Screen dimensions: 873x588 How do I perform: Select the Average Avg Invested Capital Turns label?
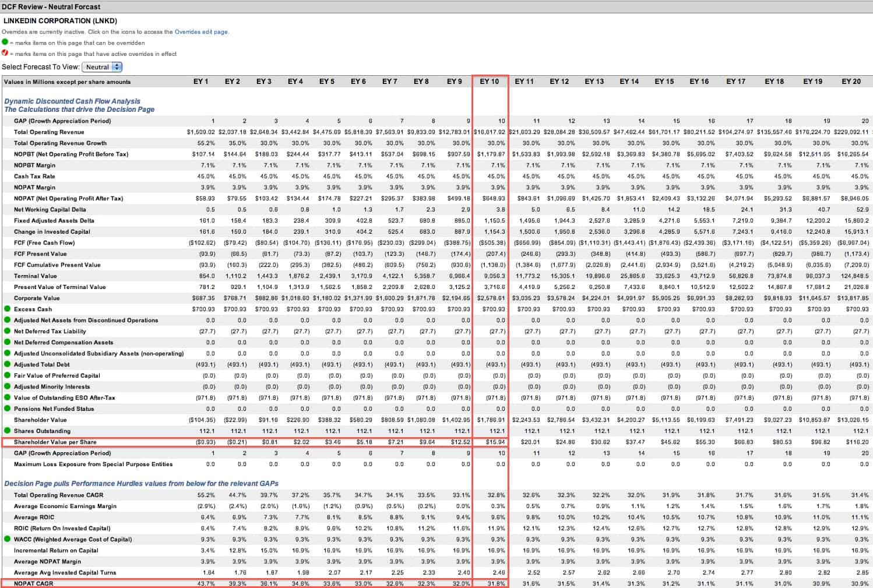click(x=65, y=572)
